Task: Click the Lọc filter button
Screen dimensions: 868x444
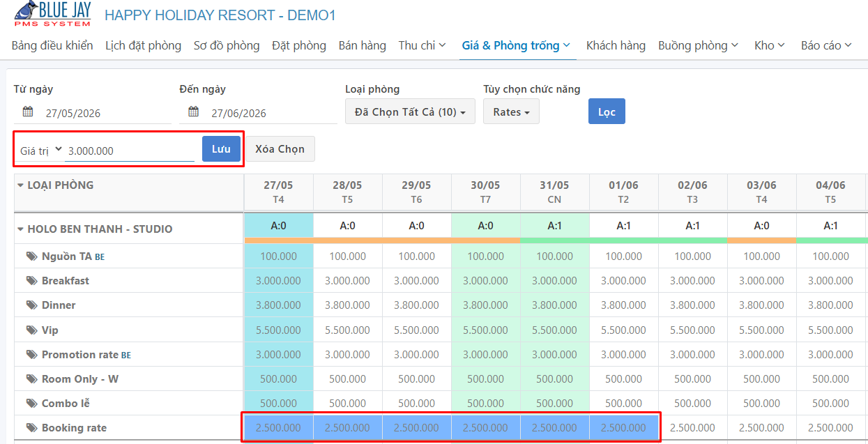Action: [x=607, y=112]
